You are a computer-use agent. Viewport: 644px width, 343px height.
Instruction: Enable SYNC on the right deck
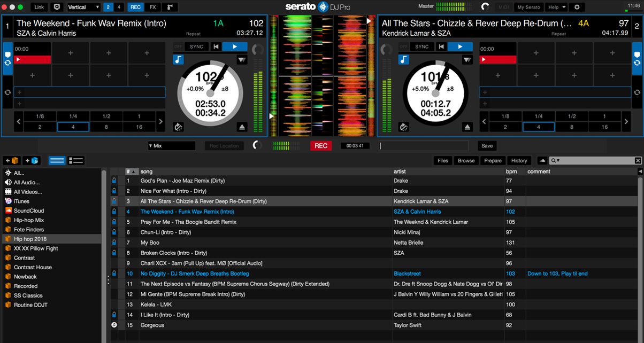pyautogui.click(x=422, y=46)
